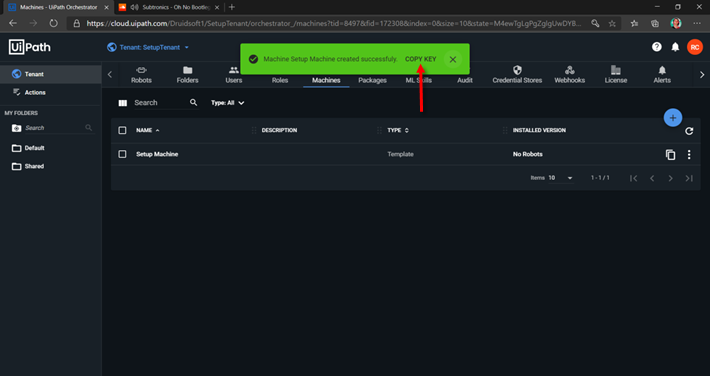The height and width of the screenshot is (376, 710).
Task: Toggle the select-all checkbox in header
Action: pyautogui.click(x=122, y=130)
